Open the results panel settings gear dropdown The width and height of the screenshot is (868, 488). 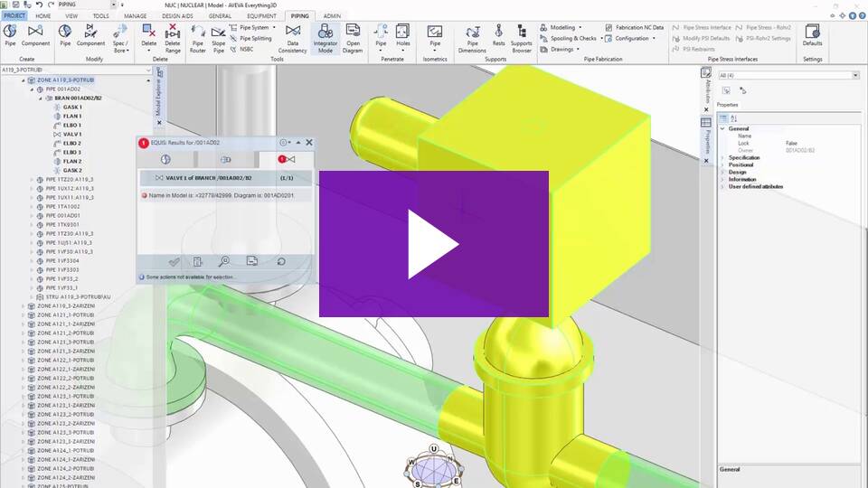pyautogui.click(x=285, y=143)
